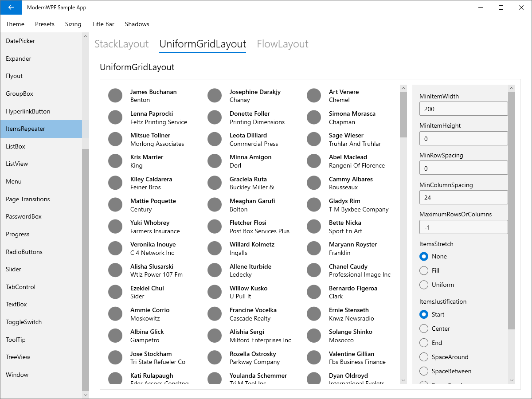532x399 pixels.
Task: Click company text Cascade Realty
Action: [250, 318]
